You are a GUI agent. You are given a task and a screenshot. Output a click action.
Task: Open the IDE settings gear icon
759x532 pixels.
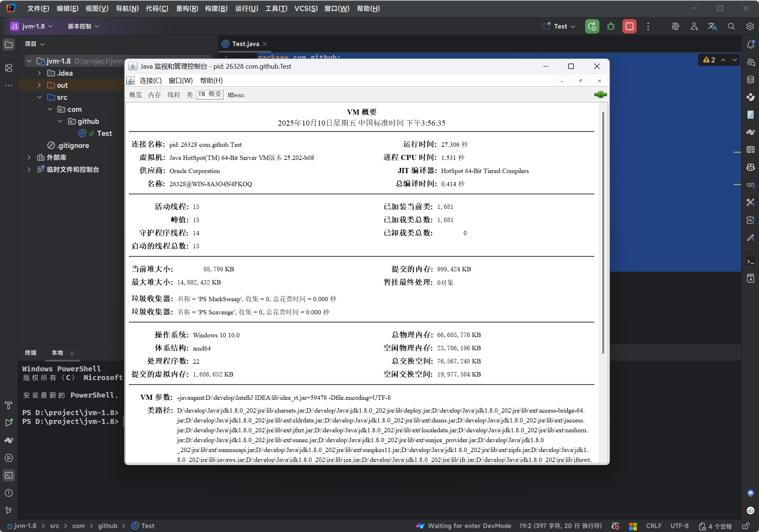tap(750, 26)
